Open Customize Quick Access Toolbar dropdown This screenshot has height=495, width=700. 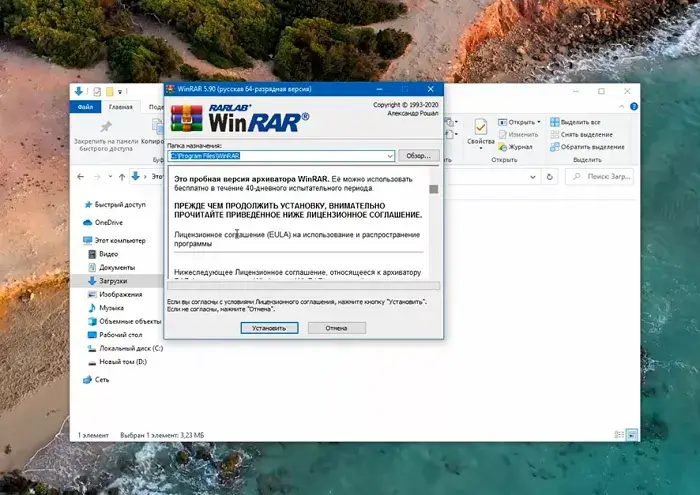(x=120, y=92)
